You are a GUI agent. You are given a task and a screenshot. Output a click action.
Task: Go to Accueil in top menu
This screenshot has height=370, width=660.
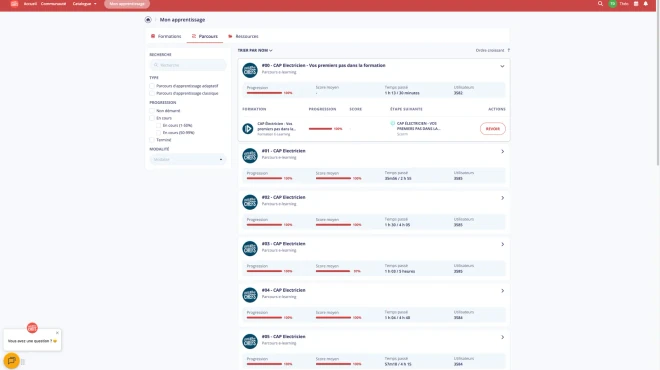point(30,4)
